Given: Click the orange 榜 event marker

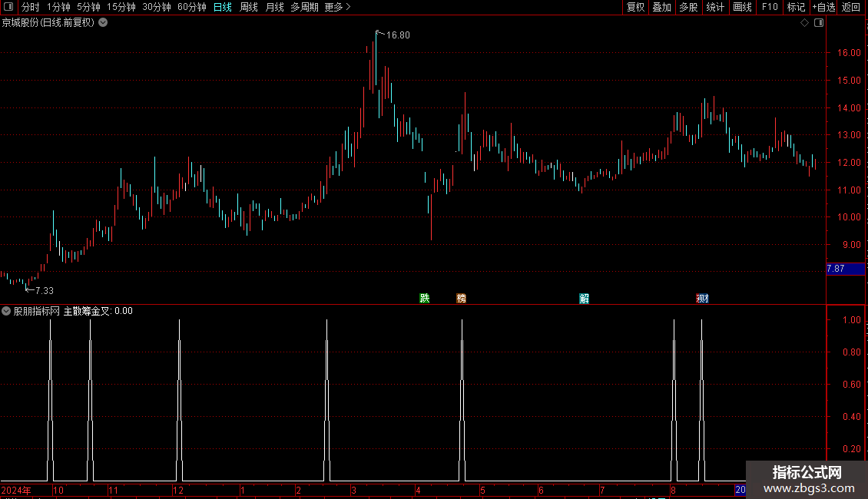Looking at the screenshot, I should (461, 298).
